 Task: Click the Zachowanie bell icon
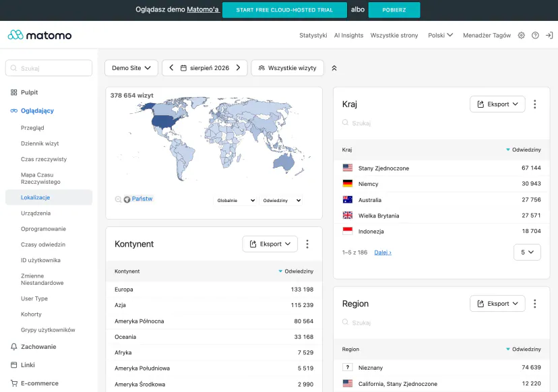[14, 346]
